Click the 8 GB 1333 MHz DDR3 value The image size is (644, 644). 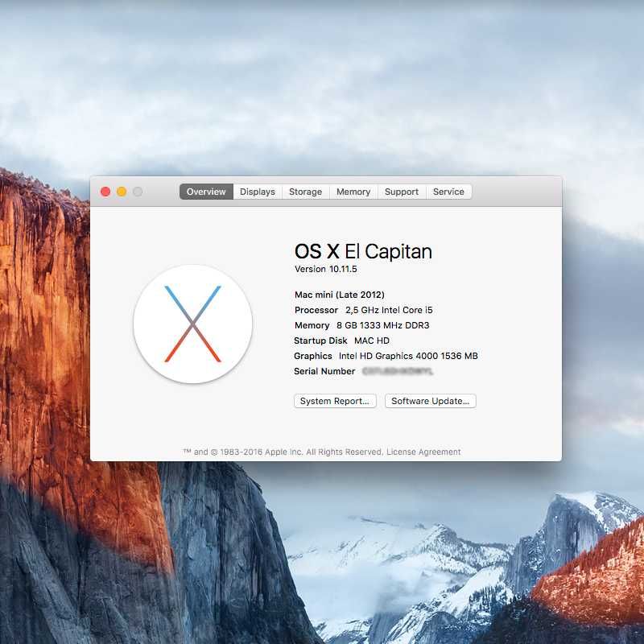pos(383,325)
